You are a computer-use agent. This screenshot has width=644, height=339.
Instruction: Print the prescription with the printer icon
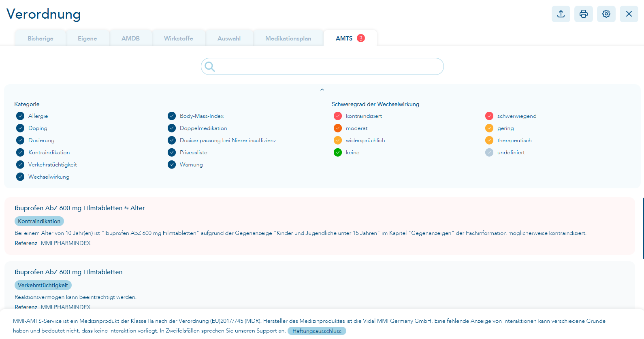(x=584, y=14)
